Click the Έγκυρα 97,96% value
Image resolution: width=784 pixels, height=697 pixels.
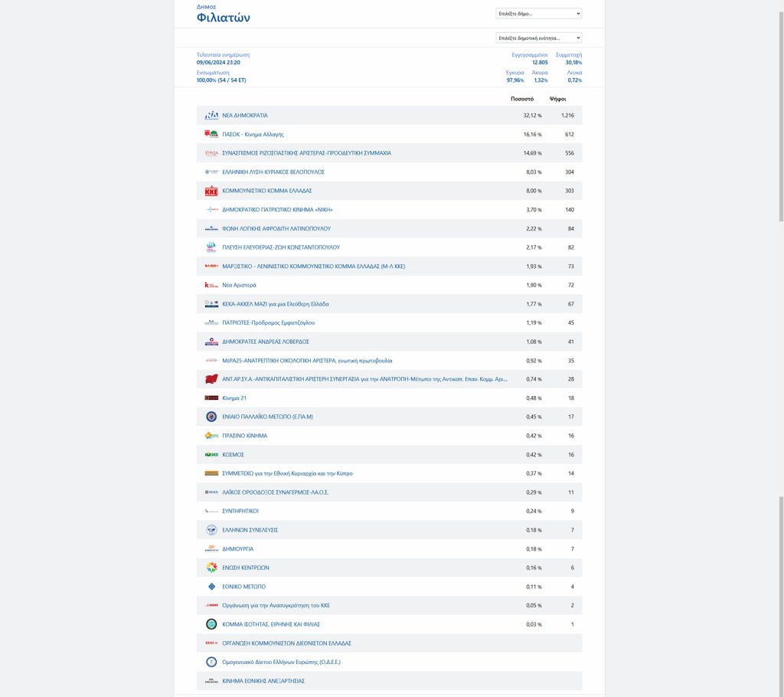point(515,80)
